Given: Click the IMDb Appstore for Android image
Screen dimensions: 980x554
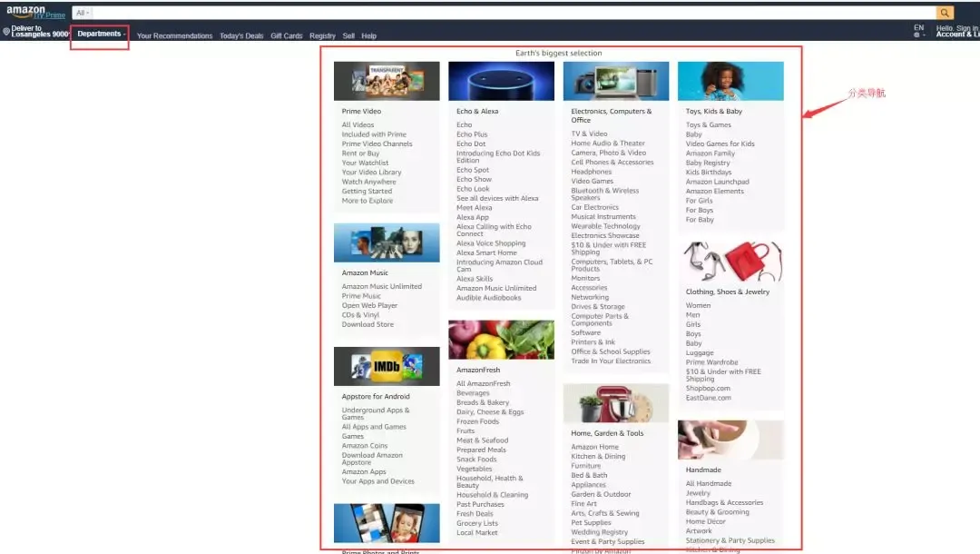Looking at the screenshot, I should tap(387, 366).
